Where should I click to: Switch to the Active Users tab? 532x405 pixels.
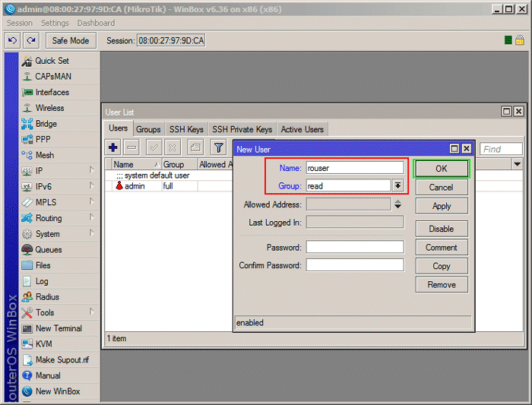[302, 129]
